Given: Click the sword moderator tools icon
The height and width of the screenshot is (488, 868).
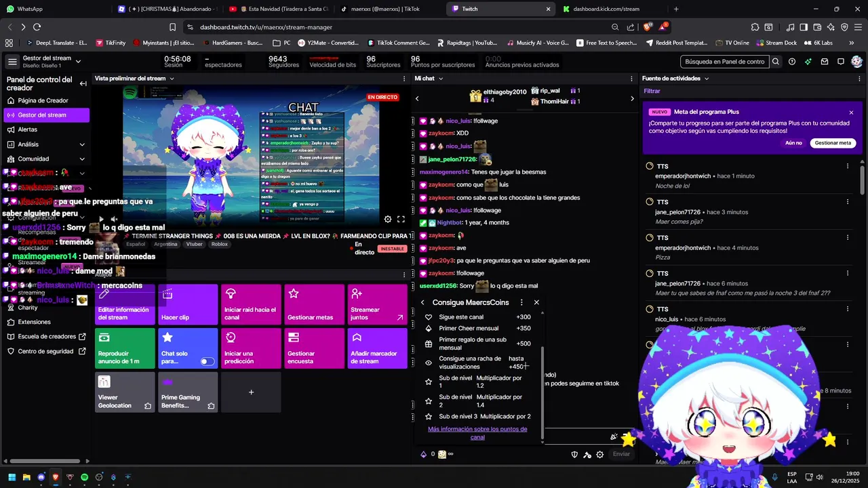Looking at the screenshot, I should (x=587, y=455).
